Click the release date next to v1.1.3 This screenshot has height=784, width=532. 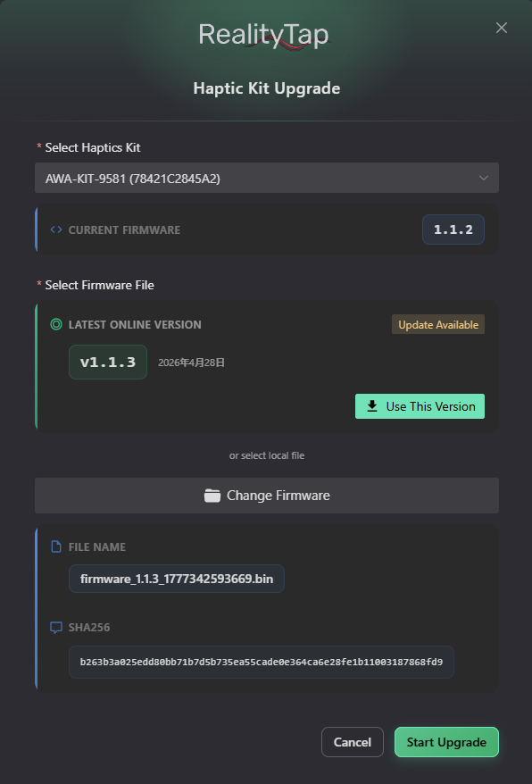coord(192,363)
